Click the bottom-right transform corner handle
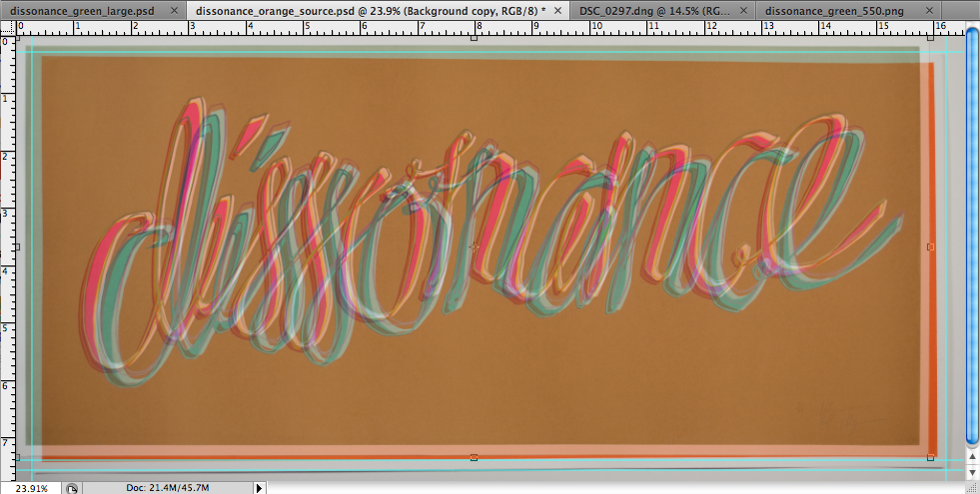 [x=931, y=457]
